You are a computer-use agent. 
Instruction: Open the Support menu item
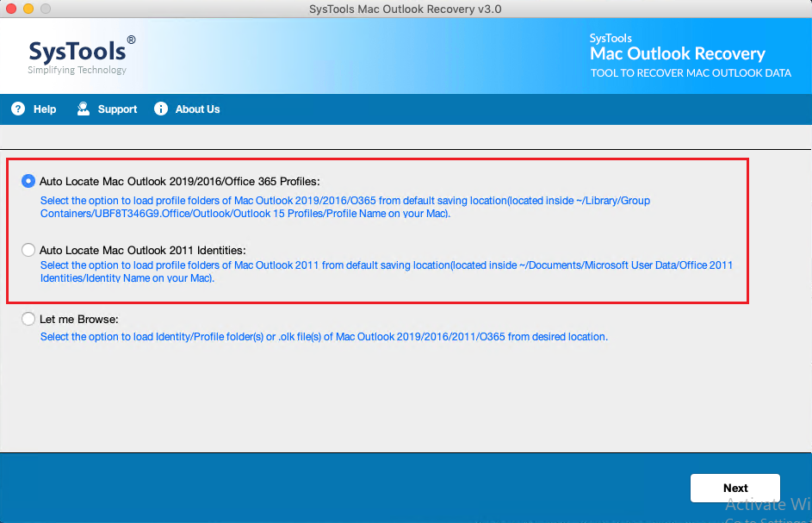[x=115, y=109]
